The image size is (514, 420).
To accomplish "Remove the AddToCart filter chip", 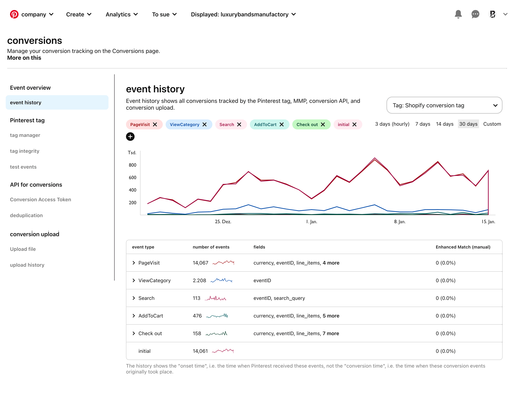I will tap(281, 125).
